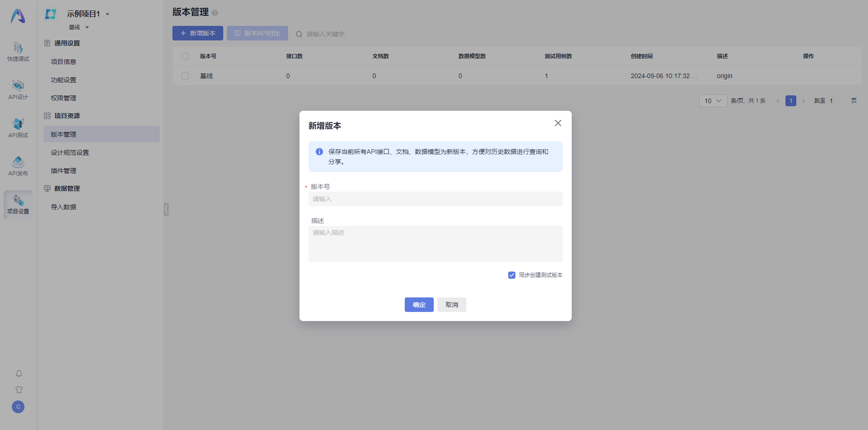The width and height of the screenshot is (868, 430).
Task: Click the 操作 column header
Action: (x=809, y=56)
